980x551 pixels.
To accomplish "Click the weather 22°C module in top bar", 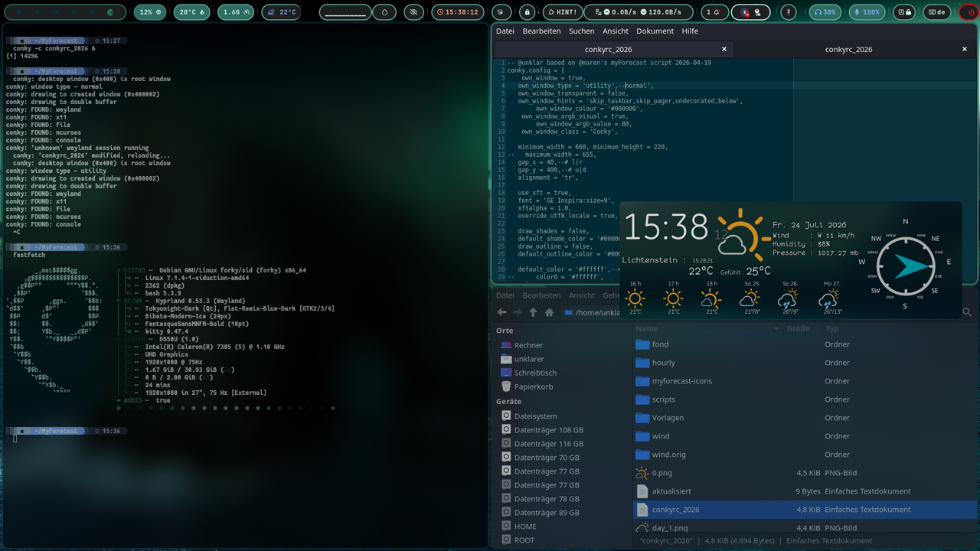I will click(282, 12).
